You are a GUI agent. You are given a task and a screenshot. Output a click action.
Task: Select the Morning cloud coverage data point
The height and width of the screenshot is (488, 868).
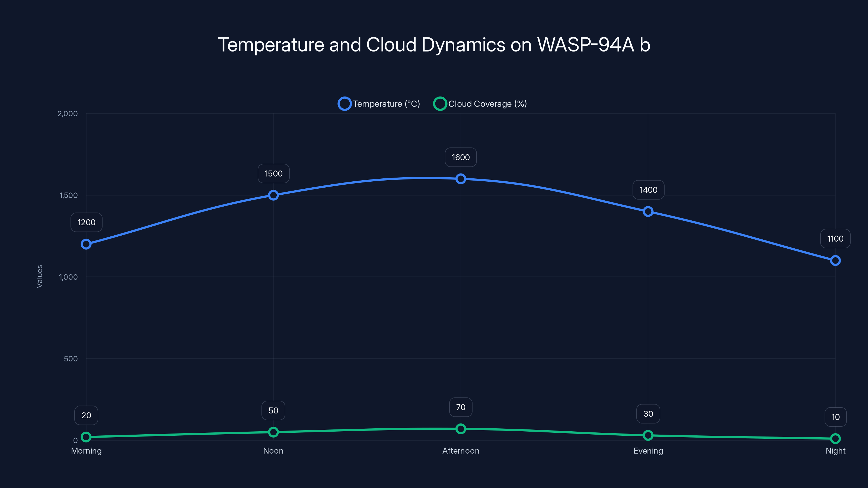[86, 437]
